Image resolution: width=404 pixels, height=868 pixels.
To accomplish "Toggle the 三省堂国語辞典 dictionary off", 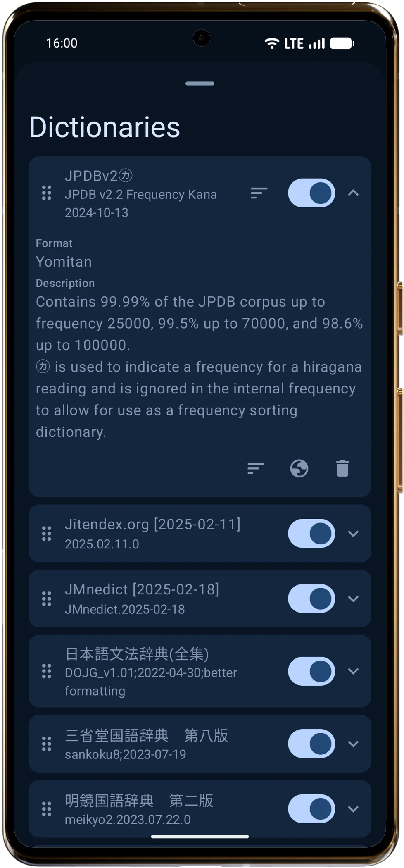I will click(x=311, y=743).
